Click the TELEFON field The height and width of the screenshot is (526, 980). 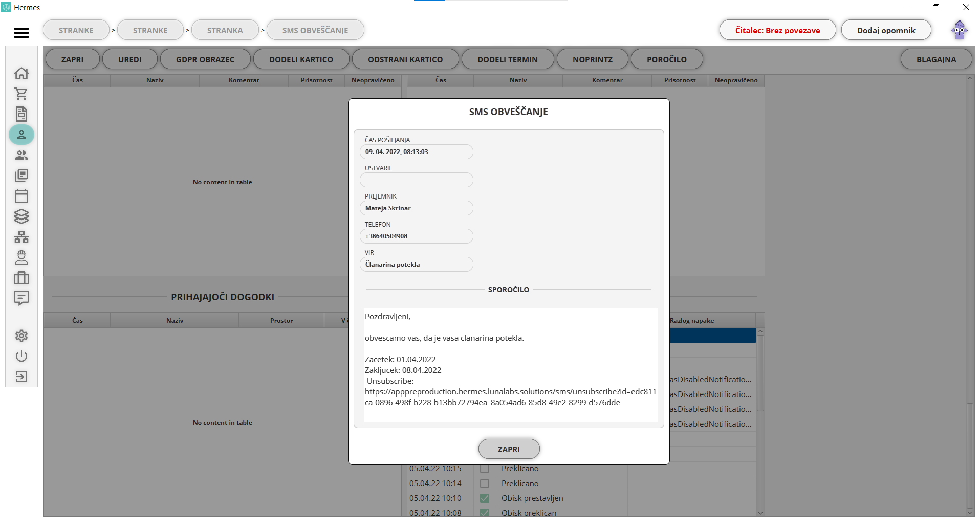click(x=417, y=236)
